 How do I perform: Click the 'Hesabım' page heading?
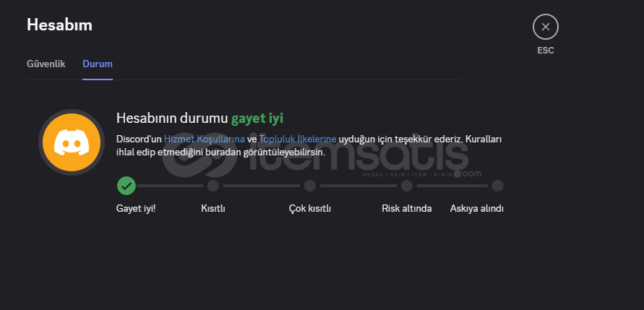point(59,25)
